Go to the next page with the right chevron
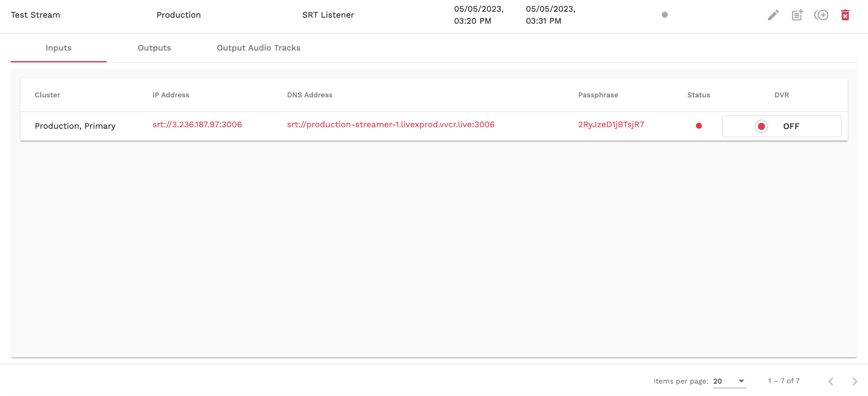 (854, 381)
